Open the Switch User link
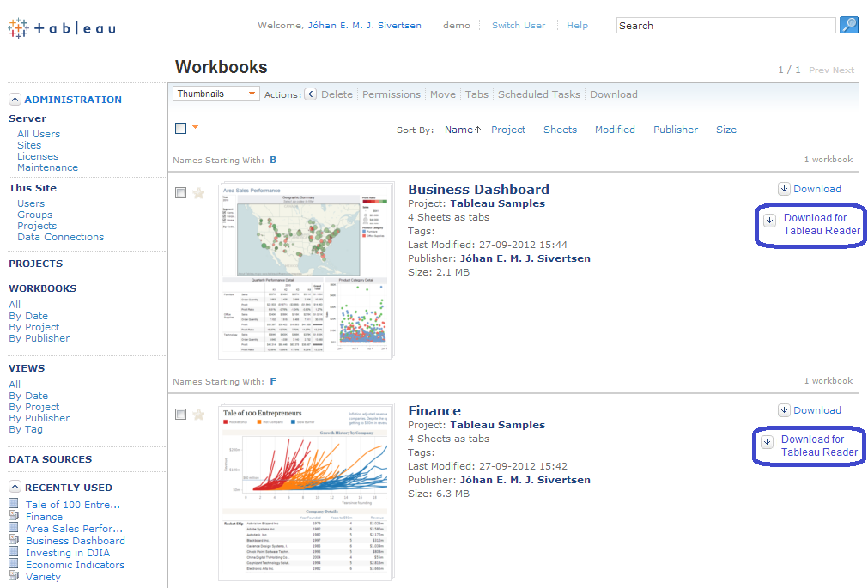 [518, 26]
